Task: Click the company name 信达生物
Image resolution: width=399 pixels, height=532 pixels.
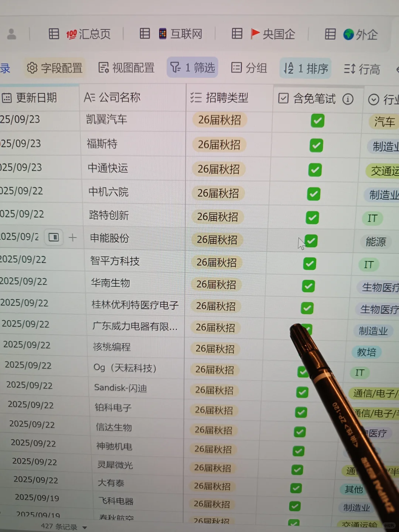Action: [x=114, y=427]
